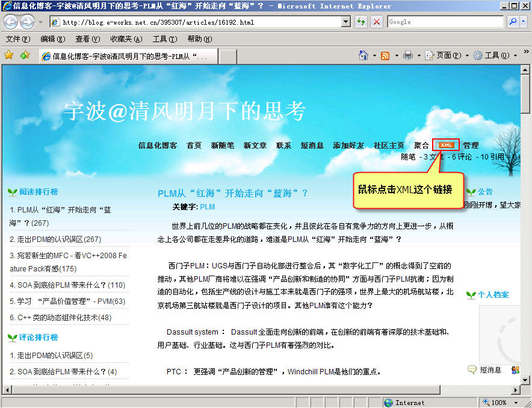Select the 信息化博客 browser tab
Viewport: 532px width, 408px height.
(x=128, y=57)
